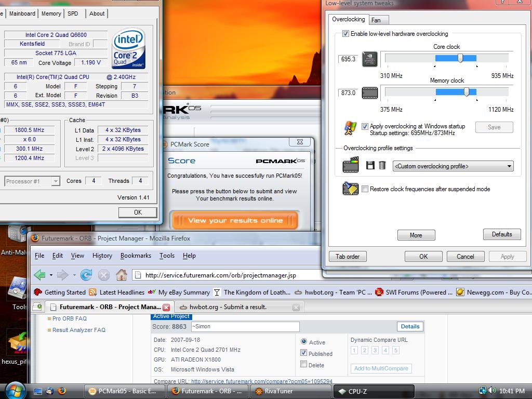532x399 pixels.
Task: Click Dynamic Compare URL slot 3
Action: click(375, 350)
